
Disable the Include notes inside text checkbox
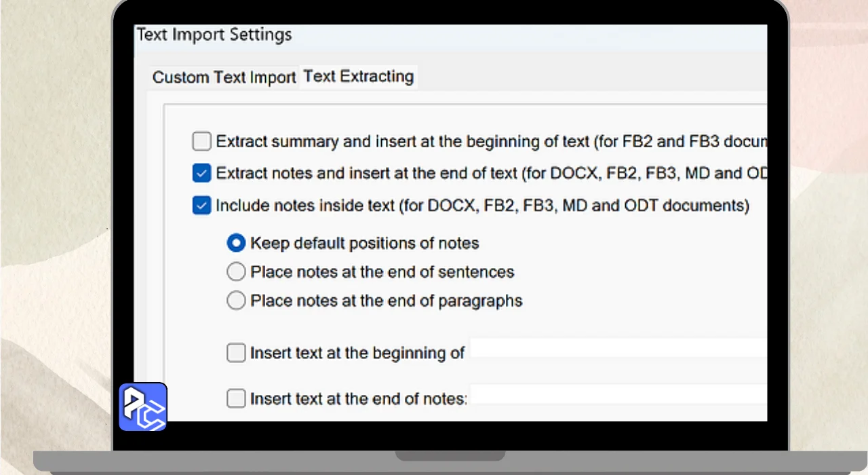(x=201, y=206)
